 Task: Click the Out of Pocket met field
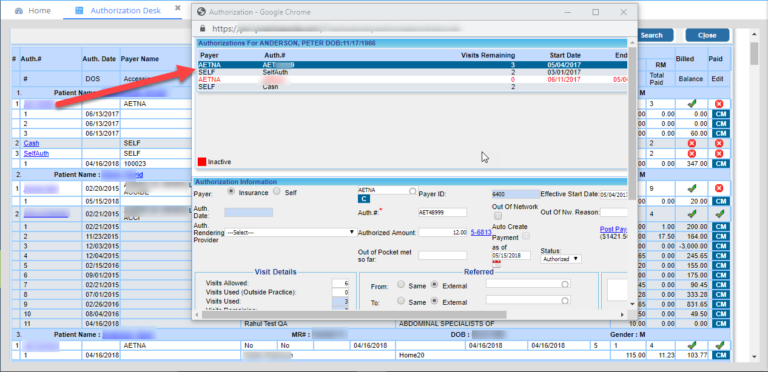(442, 256)
